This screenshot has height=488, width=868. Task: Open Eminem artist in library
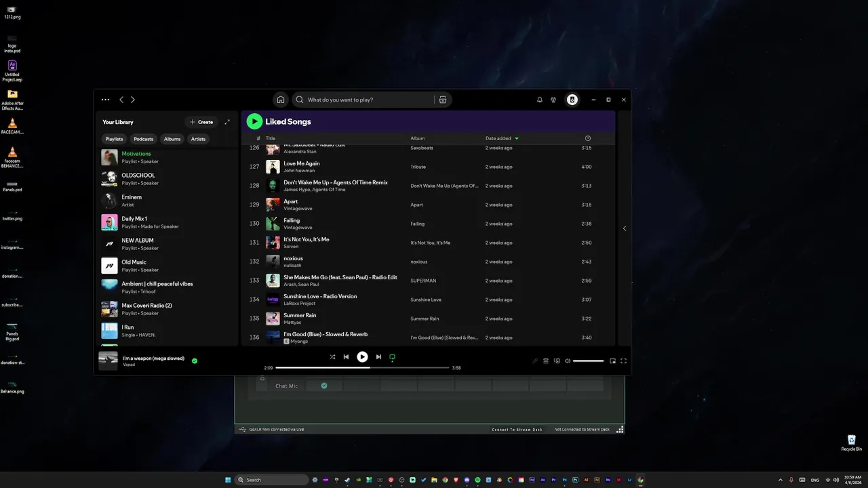click(x=167, y=201)
